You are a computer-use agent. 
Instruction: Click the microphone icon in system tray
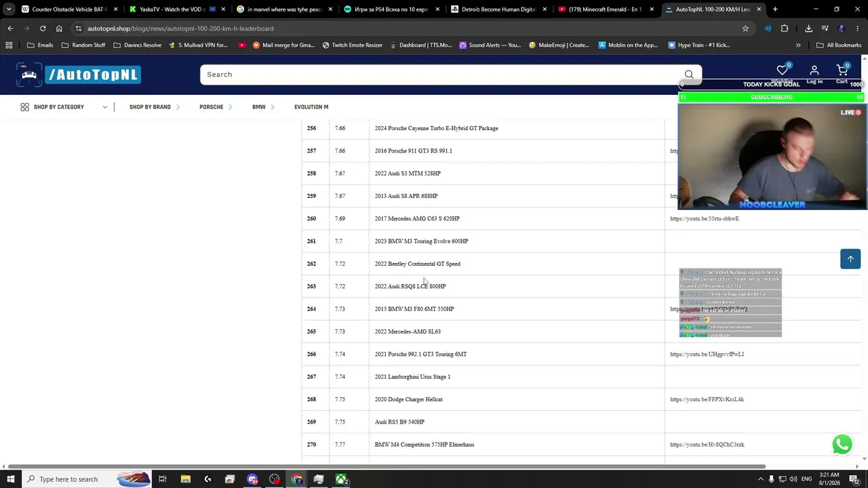(x=771, y=479)
